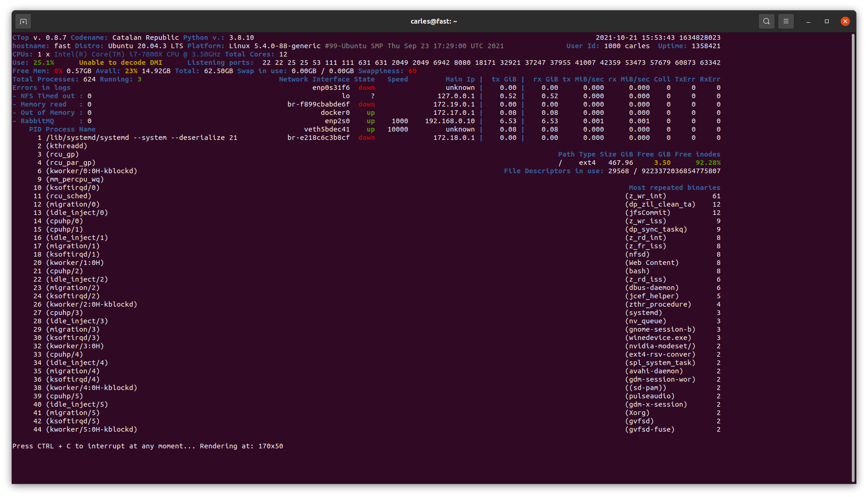The width and height of the screenshot is (868, 497).
Task: Click the (z_wr_int) binary entry
Action: pyautogui.click(x=645, y=196)
